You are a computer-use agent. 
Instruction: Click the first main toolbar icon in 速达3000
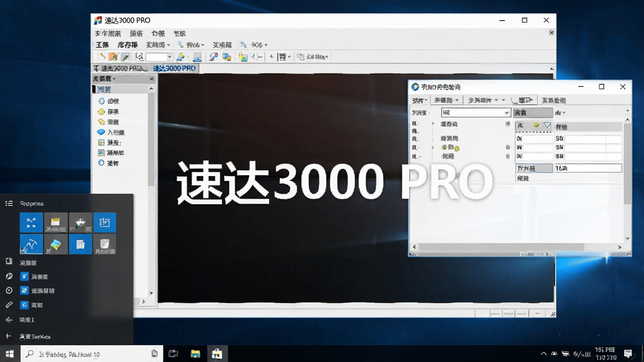(x=101, y=57)
